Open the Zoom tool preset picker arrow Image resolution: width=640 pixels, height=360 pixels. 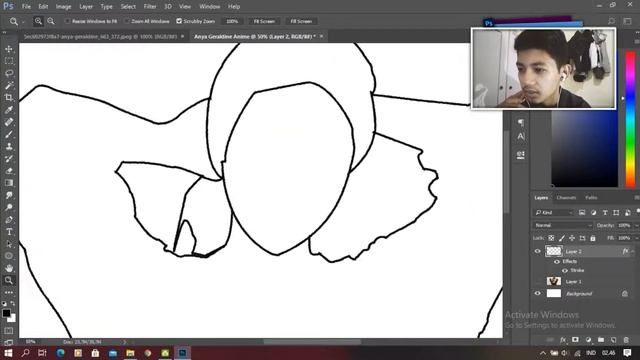(x=23, y=22)
